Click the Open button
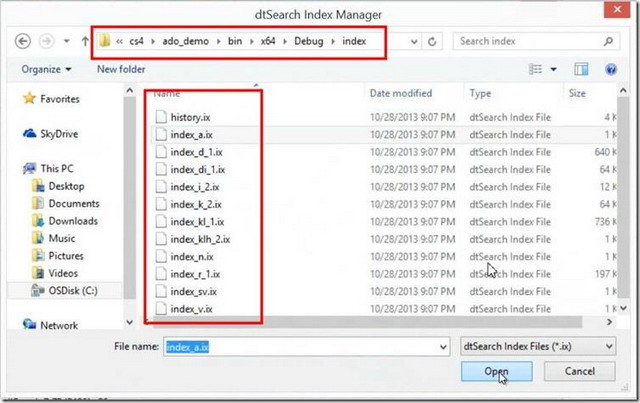Viewport: 640px width, 403px height. coord(496,371)
